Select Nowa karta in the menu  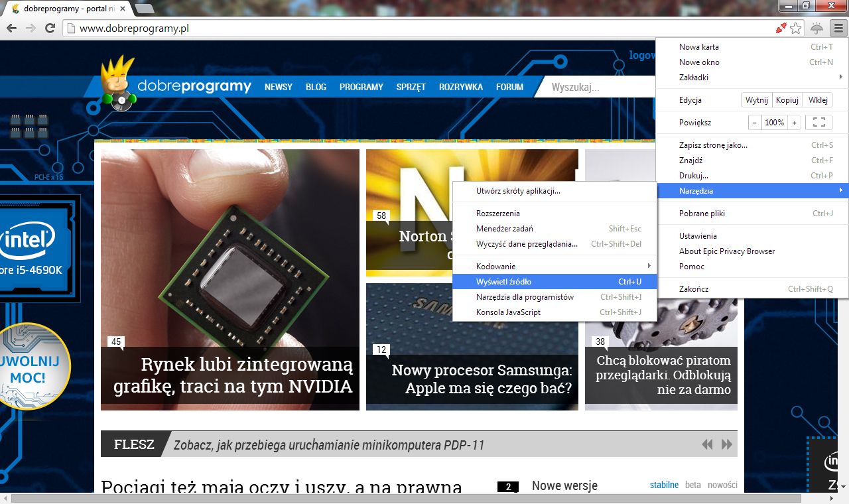752,47
